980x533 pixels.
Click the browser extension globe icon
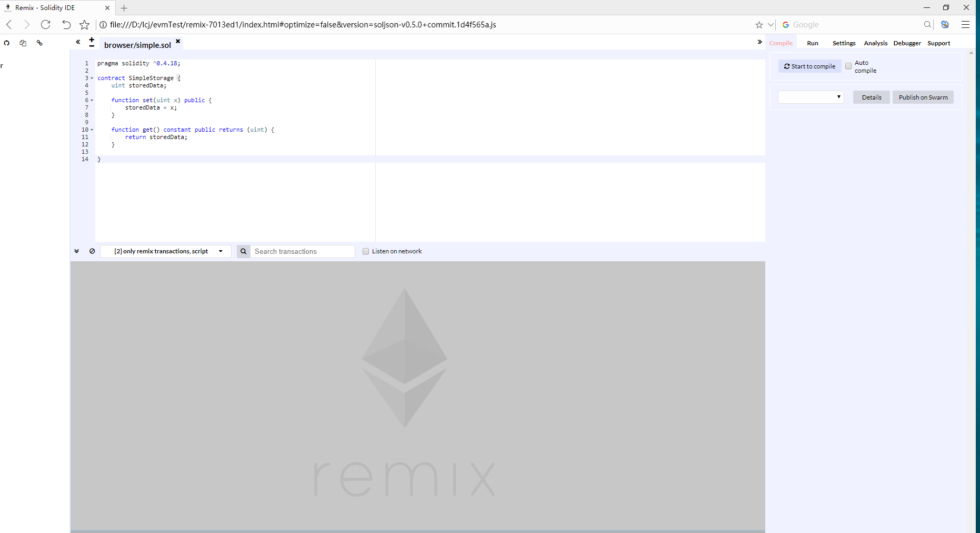(945, 25)
